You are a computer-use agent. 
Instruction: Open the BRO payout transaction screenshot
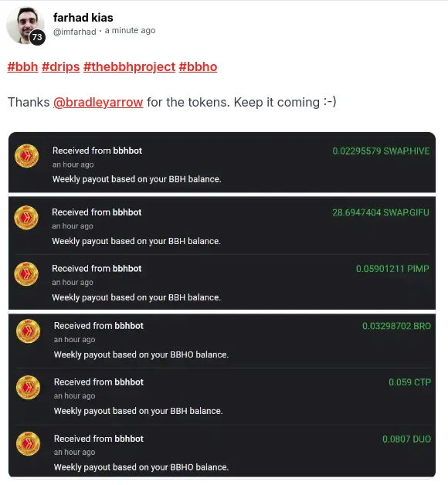[222, 395]
